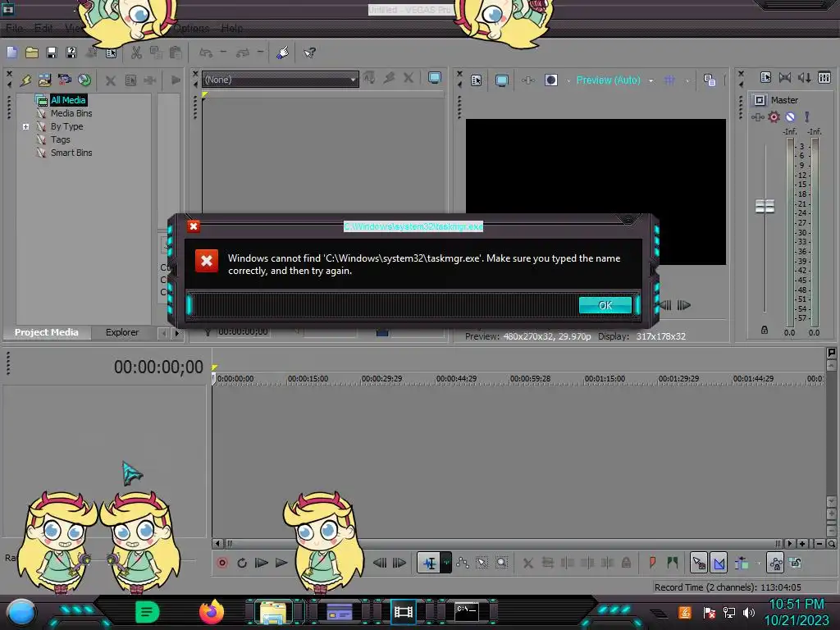Toggle the Downmix Output icon in the mixer
The height and width of the screenshot is (630, 840).
pos(785,78)
